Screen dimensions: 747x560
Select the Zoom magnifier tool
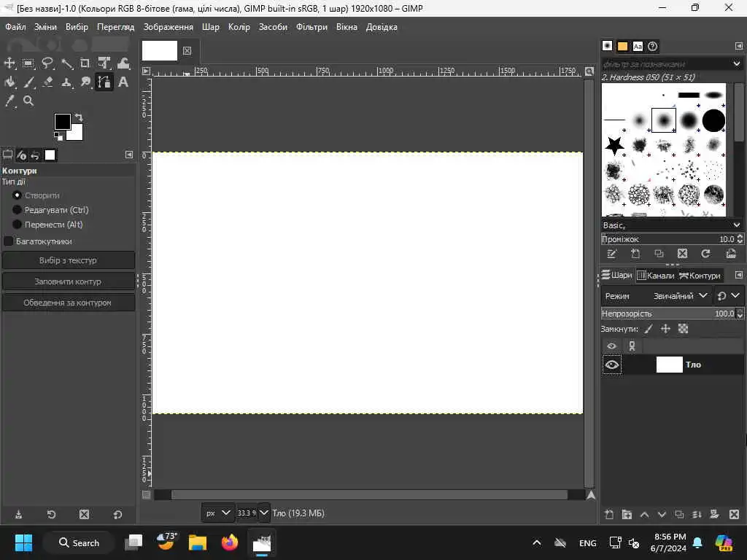(x=28, y=101)
